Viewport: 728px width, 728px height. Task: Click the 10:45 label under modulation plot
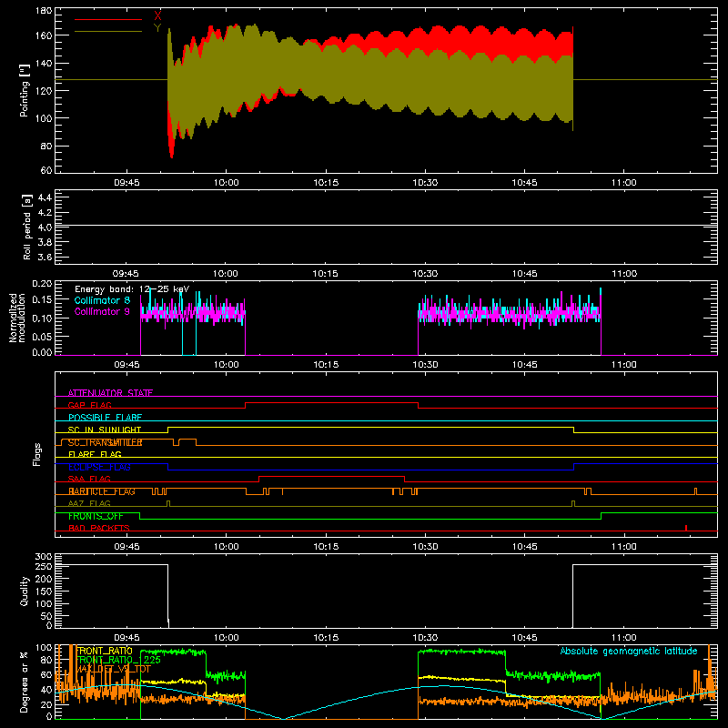[525, 365]
